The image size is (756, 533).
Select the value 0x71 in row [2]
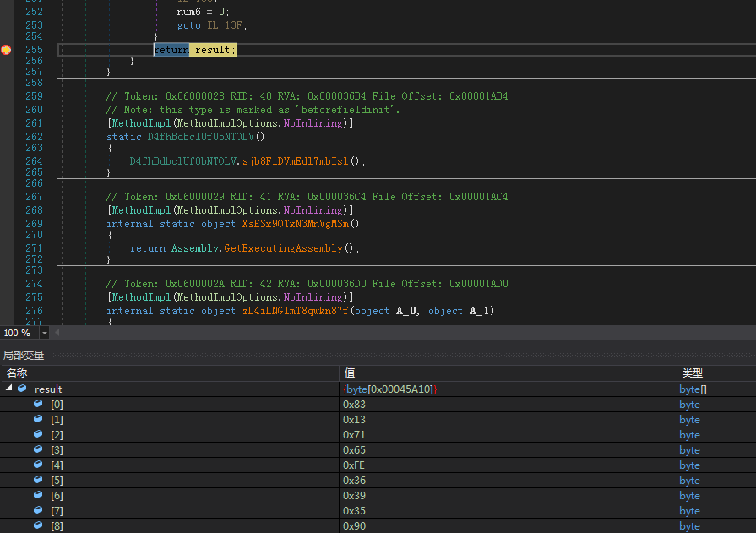[x=355, y=435]
